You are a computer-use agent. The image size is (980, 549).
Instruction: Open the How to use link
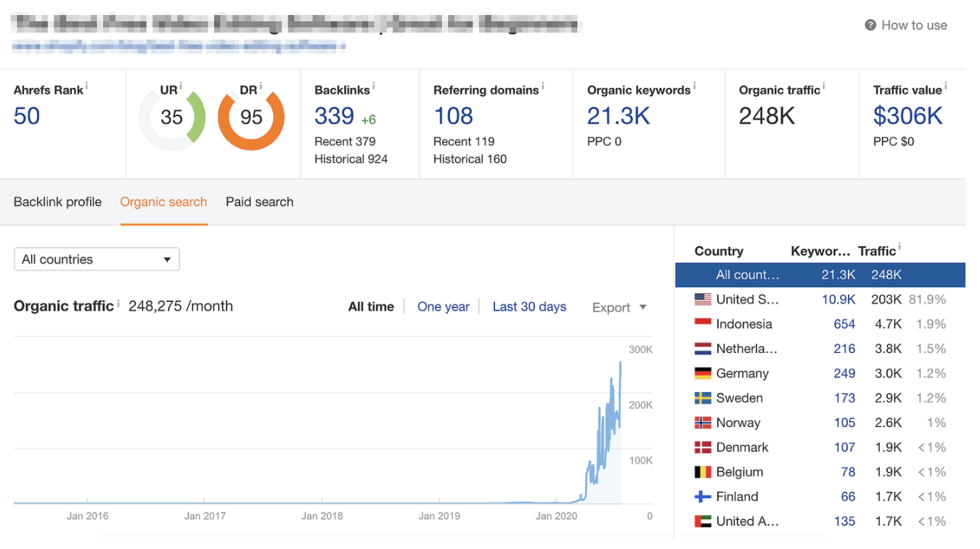pos(914,25)
